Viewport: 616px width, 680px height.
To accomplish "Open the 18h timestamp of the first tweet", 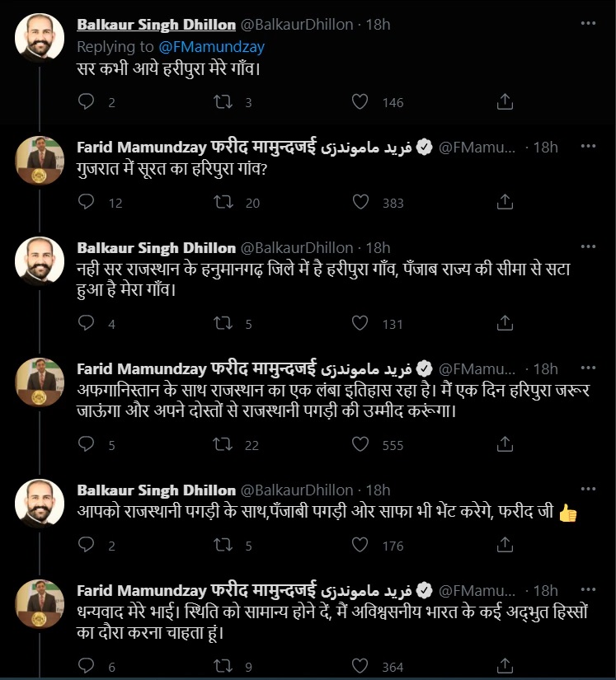I will (x=379, y=25).
